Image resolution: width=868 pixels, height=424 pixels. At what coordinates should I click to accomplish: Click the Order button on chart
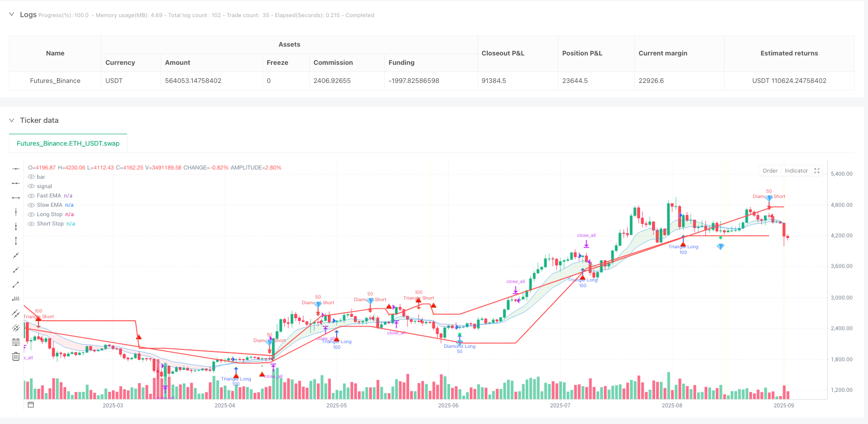pyautogui.click(x=770, y=171)
